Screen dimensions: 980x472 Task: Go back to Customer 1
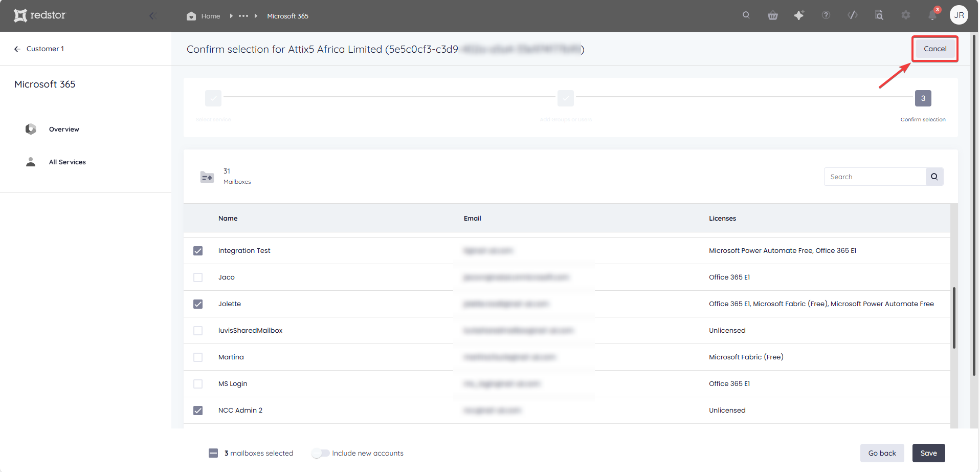click(x=45, y=49)
